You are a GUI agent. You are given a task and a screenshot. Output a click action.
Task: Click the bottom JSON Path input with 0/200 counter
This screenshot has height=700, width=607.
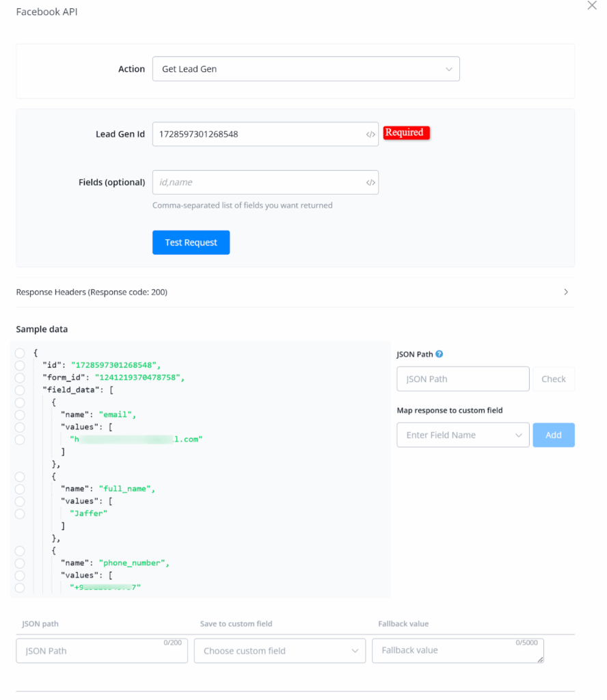tap(101, 651)
